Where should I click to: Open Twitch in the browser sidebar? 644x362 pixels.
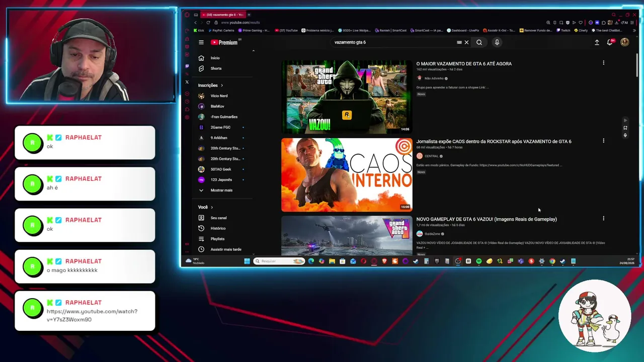point(187,66)
